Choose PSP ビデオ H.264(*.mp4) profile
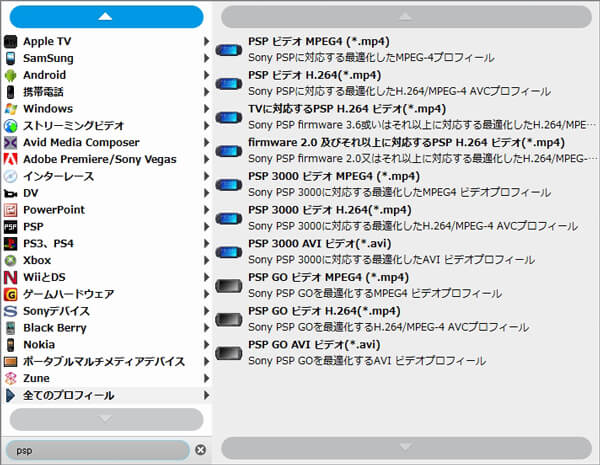The image size is (600, 465). (406, 83)
